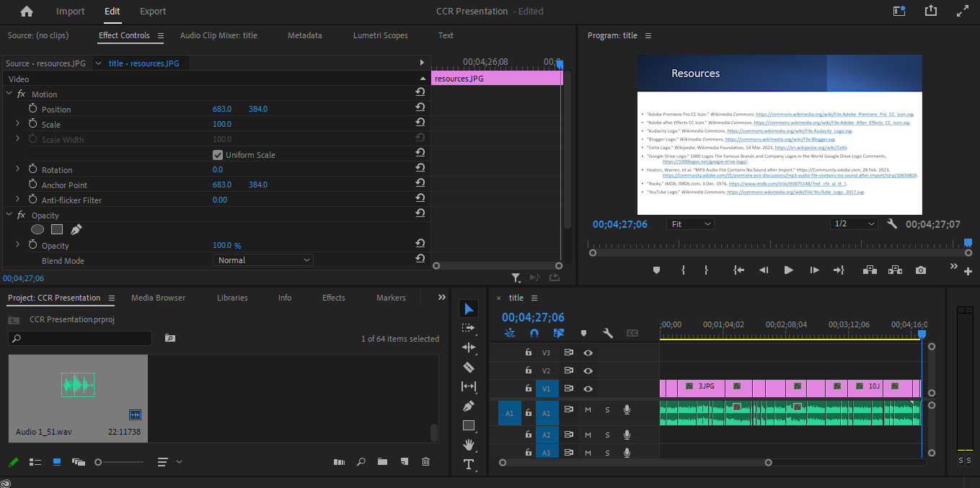The image size is (980, 488).
Task: Select the Rectangle tool in the tools panel
Action: click(469, 425)
